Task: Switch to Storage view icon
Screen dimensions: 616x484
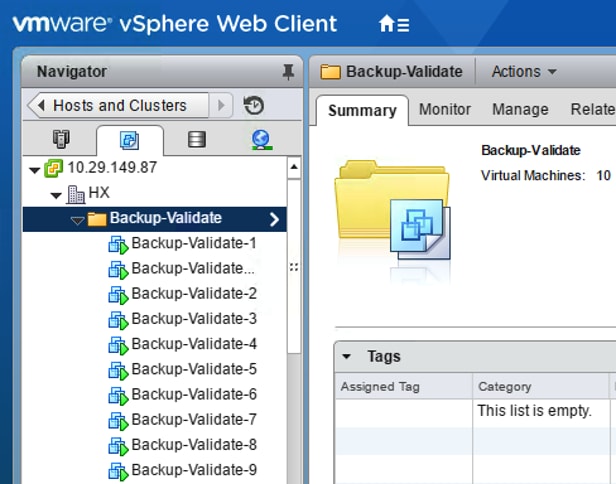Action: click(197, 139)
